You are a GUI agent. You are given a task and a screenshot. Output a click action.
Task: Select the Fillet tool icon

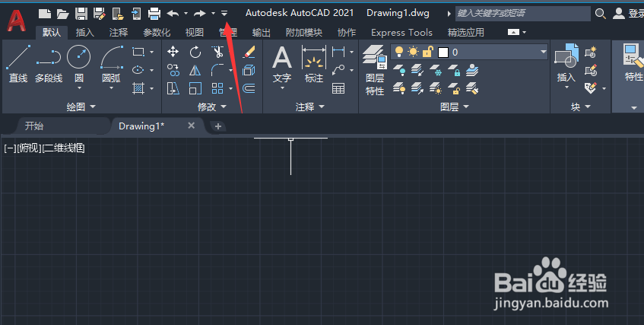(x=217, y=70)
